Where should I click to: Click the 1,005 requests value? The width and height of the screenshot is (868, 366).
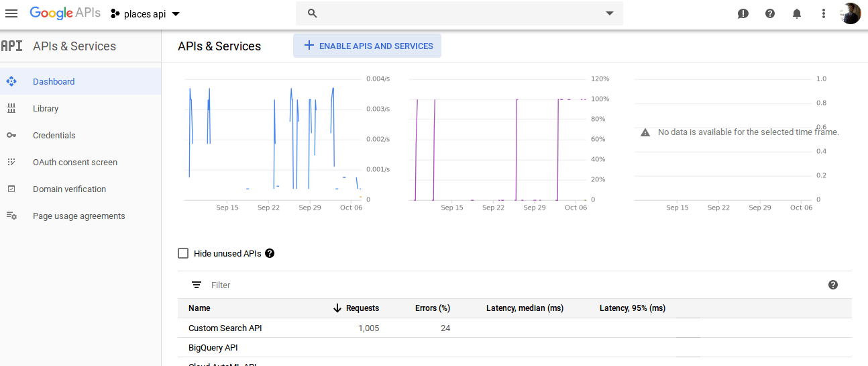(x=368, y=328)
